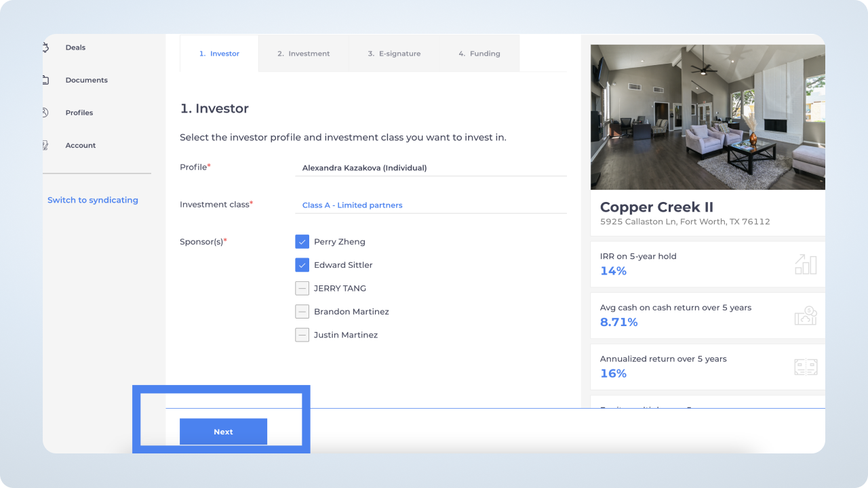Uncheck the Perry Zheng sponsor checkbox
Screen dimensions: 868x488
point(302,242)
